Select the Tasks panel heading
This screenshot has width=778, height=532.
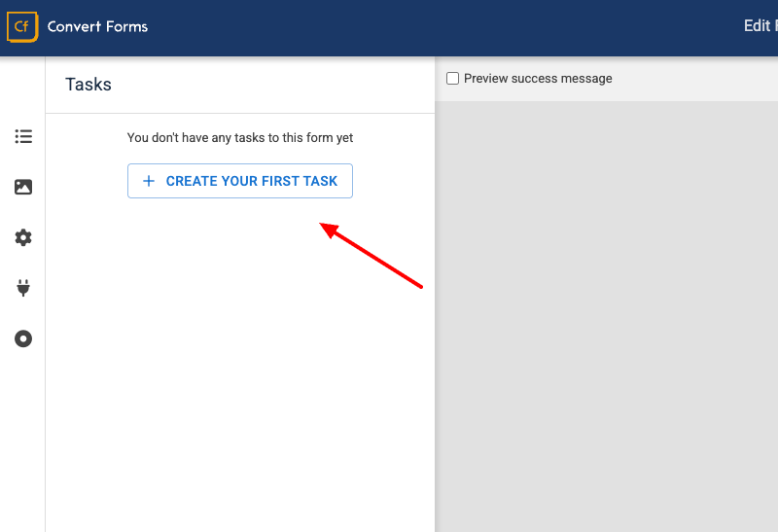(88, 85)
